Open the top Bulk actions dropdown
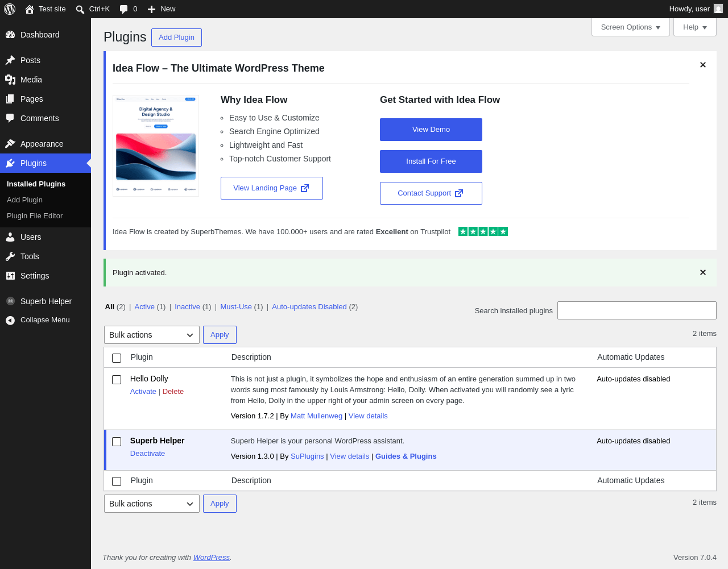728x569 pixels. coord(152,335)
